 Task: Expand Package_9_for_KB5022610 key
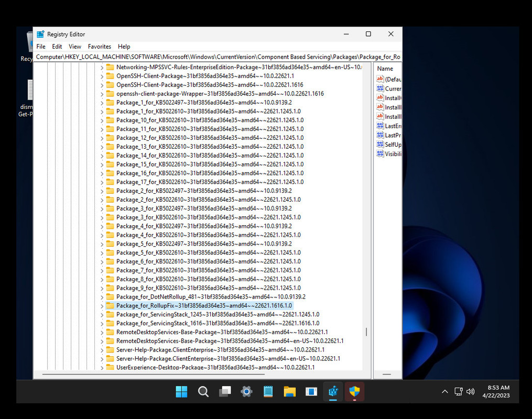point(102,288)
